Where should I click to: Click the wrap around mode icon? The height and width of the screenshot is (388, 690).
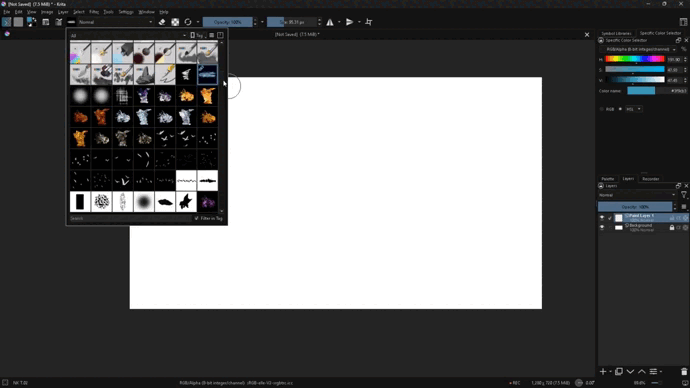369,22
